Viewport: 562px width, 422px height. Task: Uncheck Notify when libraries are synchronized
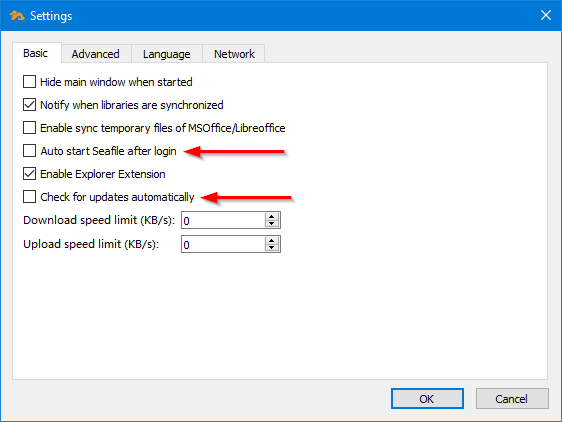(x=29, y=105)
